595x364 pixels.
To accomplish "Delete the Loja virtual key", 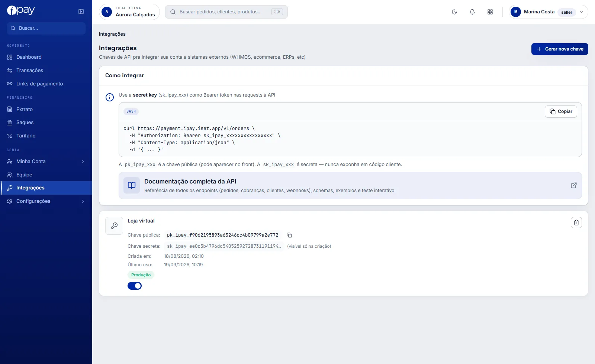I will (x=576, y=222).
